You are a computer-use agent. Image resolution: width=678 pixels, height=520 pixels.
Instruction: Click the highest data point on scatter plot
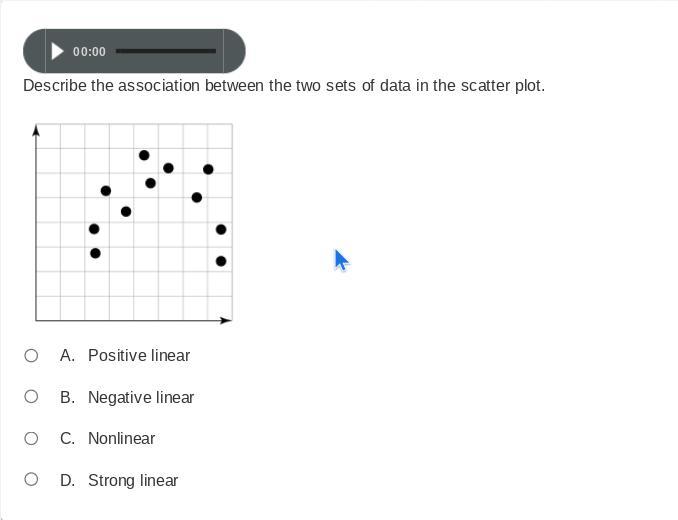point(144,155)
